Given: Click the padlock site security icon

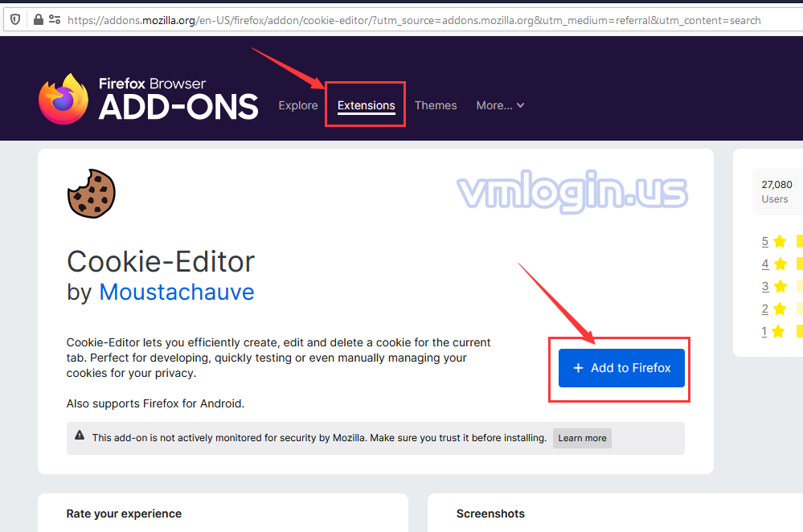Looking at the screenshot, I should (36, 20).
